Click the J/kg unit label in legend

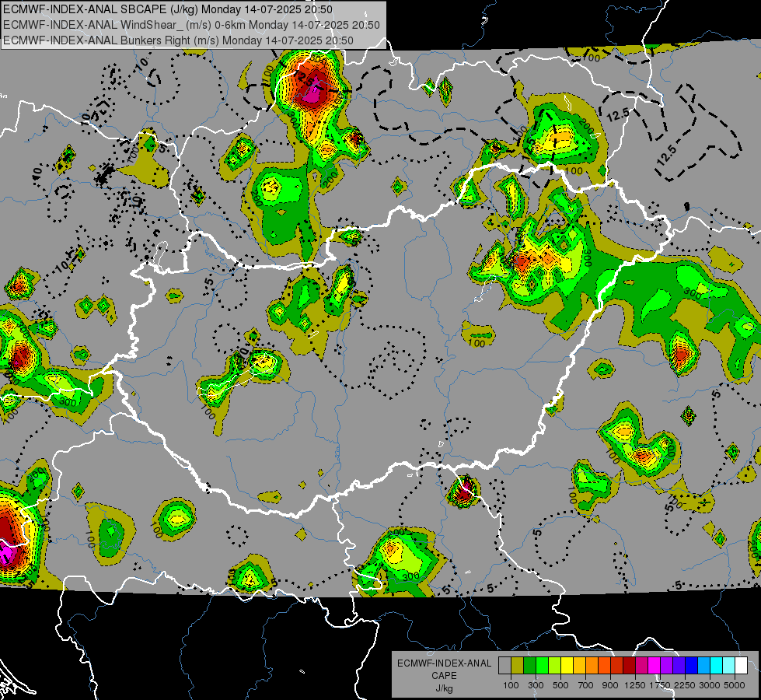[444, 688]
